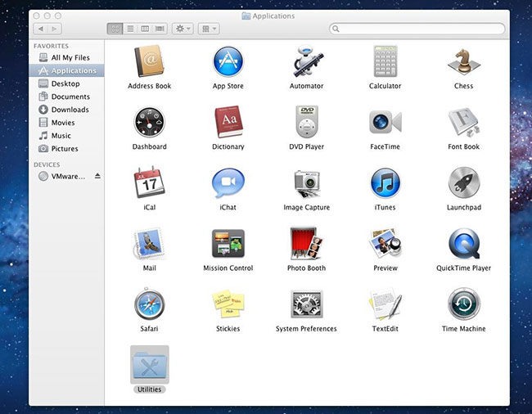Open the Dictionary book icon
The height and width of the screenshot is (414, 532).
click(228, 122)
